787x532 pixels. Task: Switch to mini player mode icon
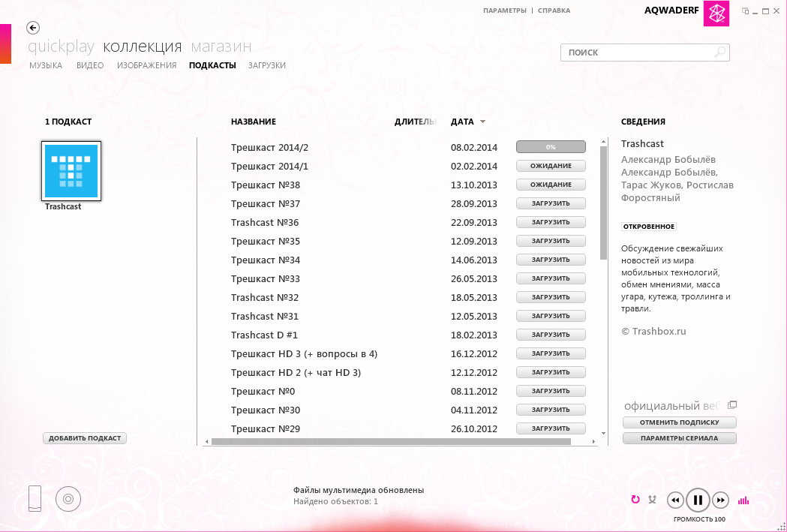pyautogui.click(x=745, y=11)
